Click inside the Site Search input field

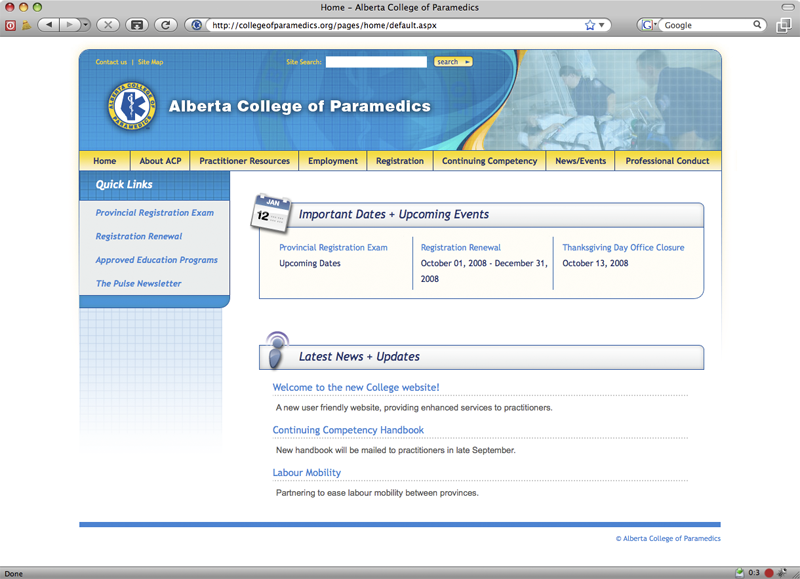[x=377, y=61]
